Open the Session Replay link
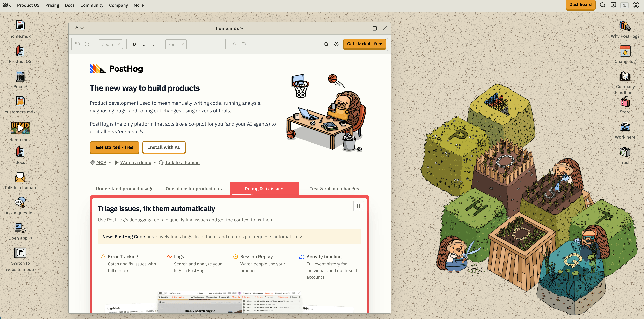This screenshot has height=319, width=644. (x=256, y=257)
